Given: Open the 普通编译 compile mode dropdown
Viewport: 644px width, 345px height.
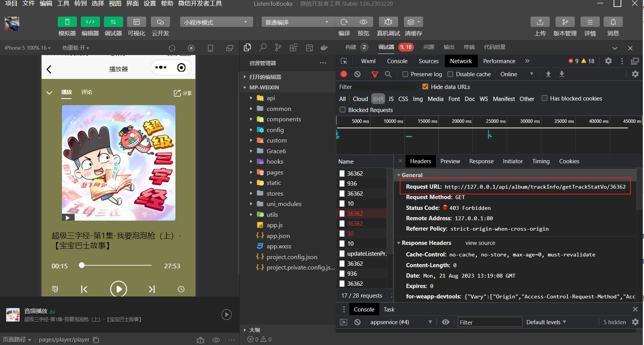Looking at the screenshot, I should coord(298,22).
